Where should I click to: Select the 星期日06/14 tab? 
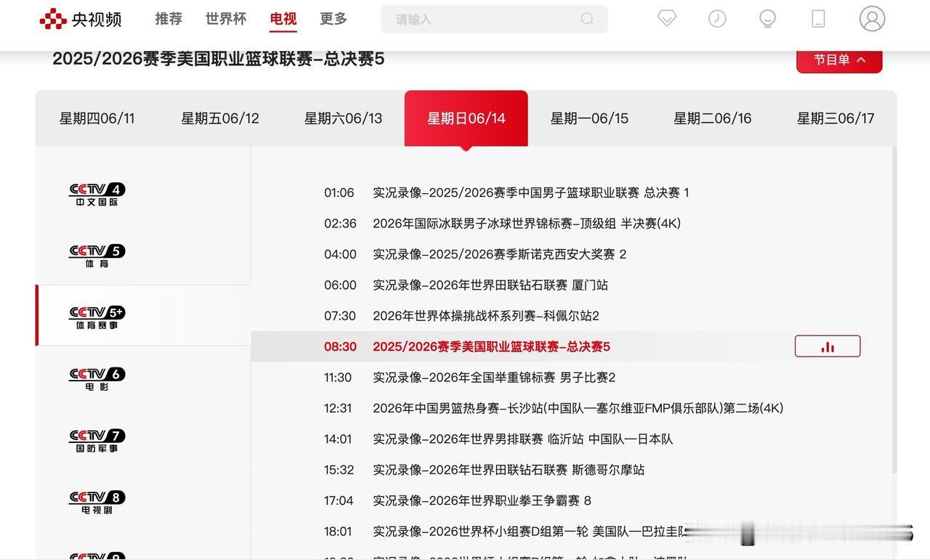(466, 118)
